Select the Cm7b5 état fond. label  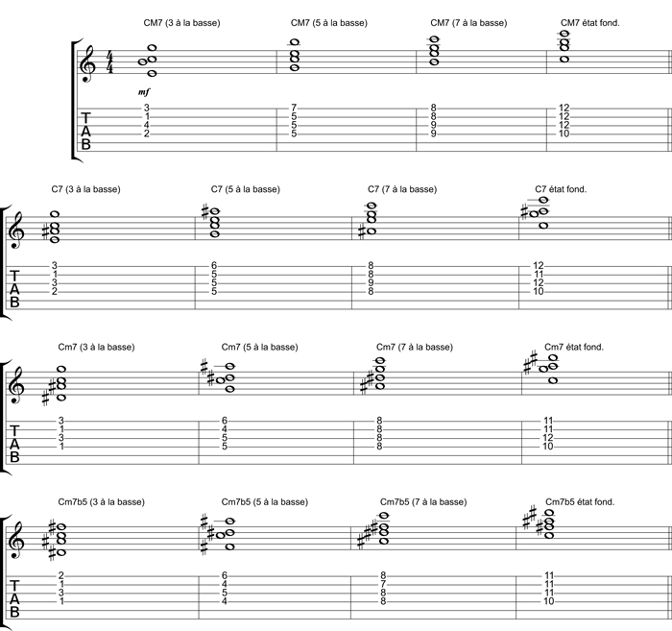[x=580, y=502]
